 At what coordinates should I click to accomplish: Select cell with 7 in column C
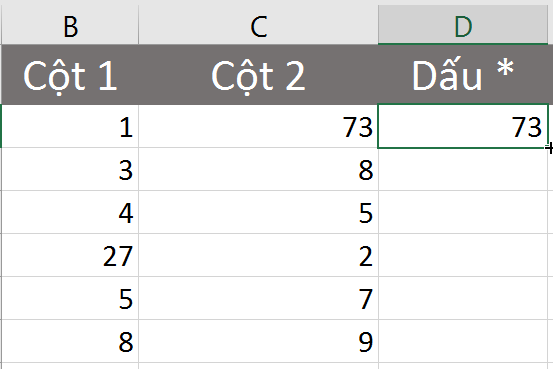pyautogui.click(x=259, y=298)
